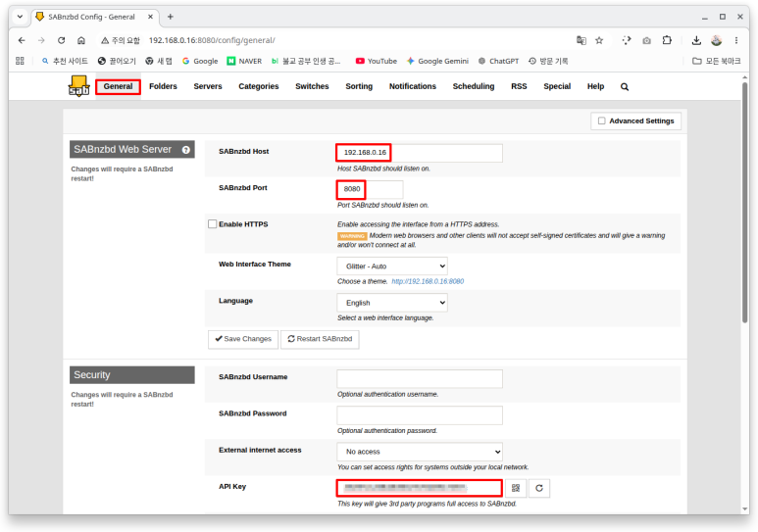Reload the page in the browser
Image resolution: width=758 pixels, height=532 pixels.
click(62, 40)
